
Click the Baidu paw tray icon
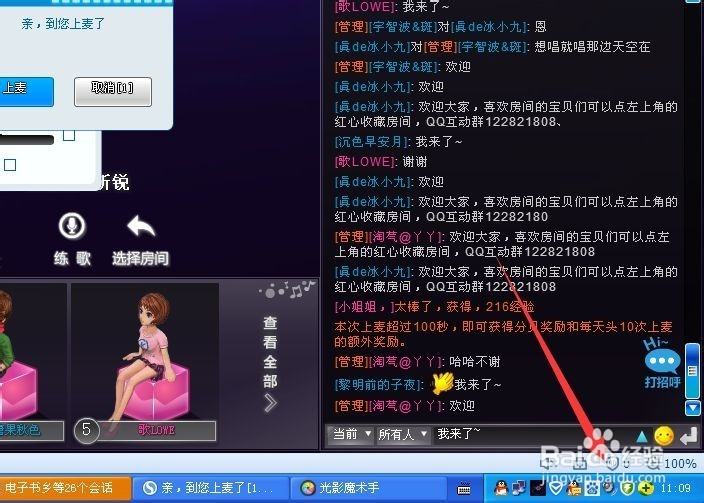[x=592, y=488]
